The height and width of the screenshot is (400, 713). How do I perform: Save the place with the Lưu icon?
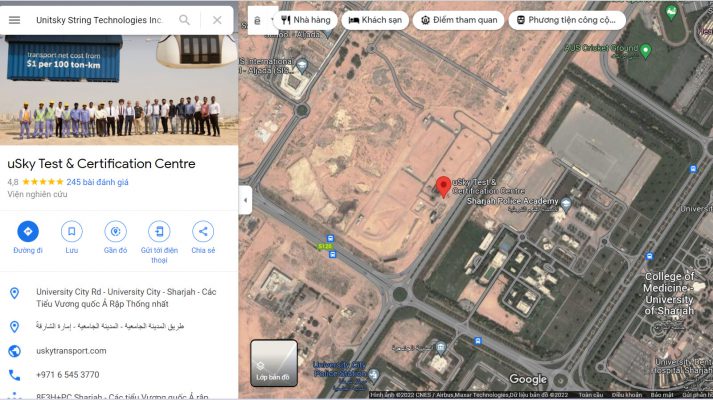(x=72, y=232)
